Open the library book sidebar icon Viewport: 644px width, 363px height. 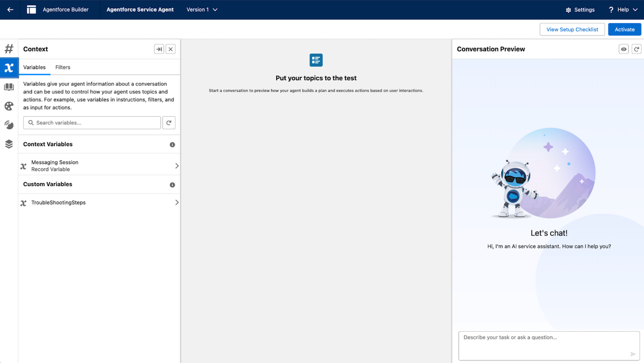click(9, 87)
